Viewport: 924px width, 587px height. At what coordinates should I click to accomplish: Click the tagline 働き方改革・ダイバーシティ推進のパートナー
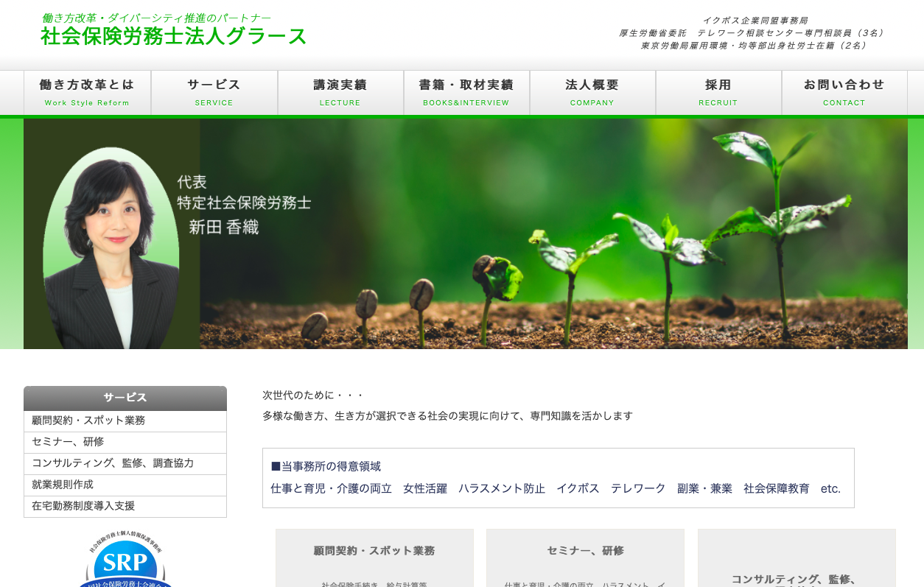pyautogui.click(x=156, y=18)
